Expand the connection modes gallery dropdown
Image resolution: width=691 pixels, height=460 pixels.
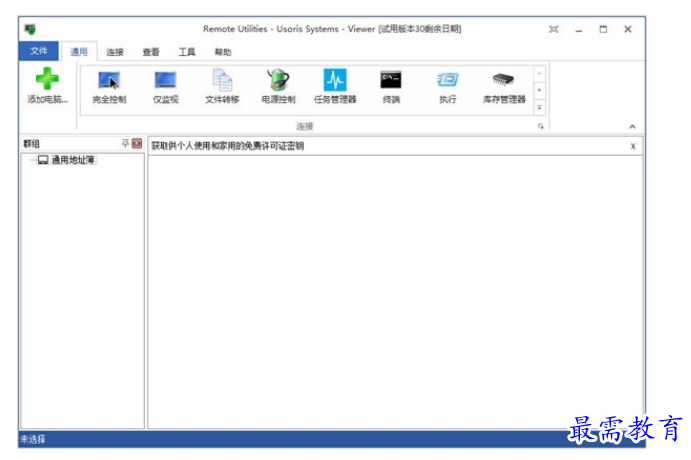point(539,108)
